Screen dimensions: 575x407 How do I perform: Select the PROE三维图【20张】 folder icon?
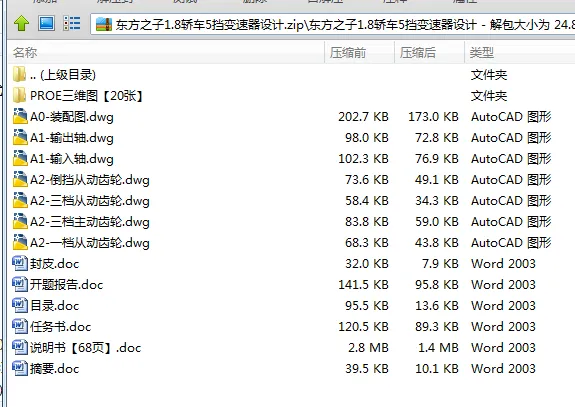point(19,95)
